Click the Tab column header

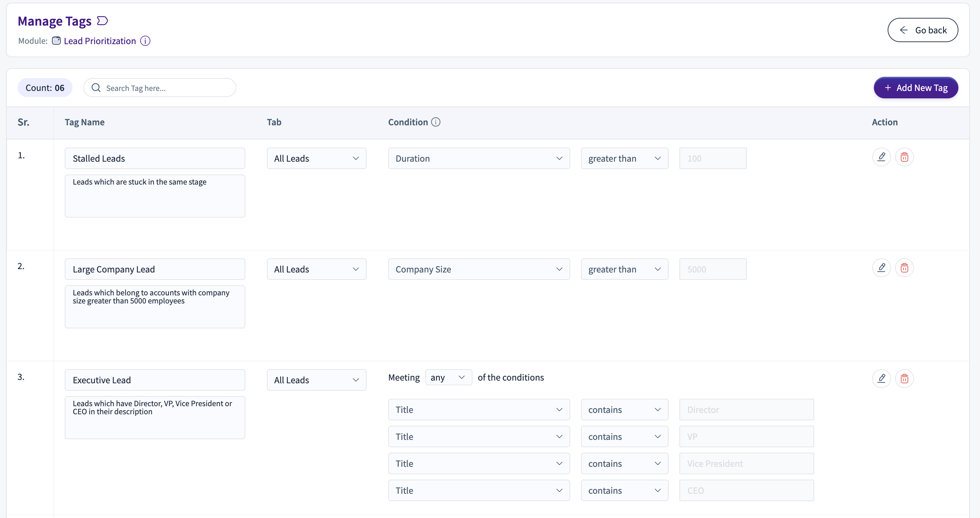(x=274, y=122)
